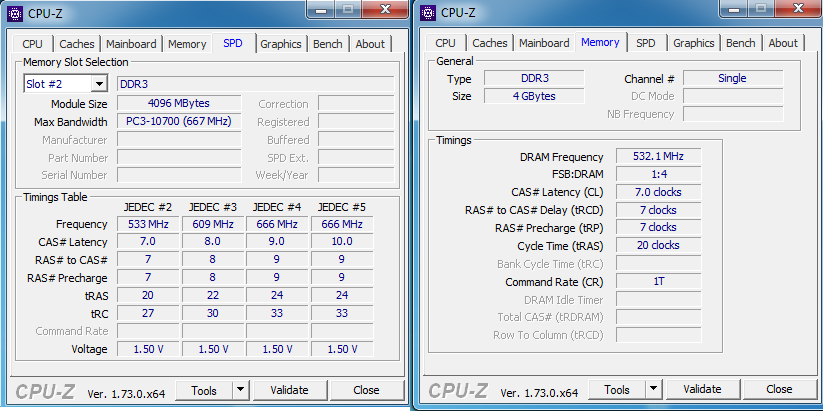This screenshot has width=823, height=412.
Task: Click the DDR3 memory type field in SPD
Action: pyautogui.click(x=255, y=84)
